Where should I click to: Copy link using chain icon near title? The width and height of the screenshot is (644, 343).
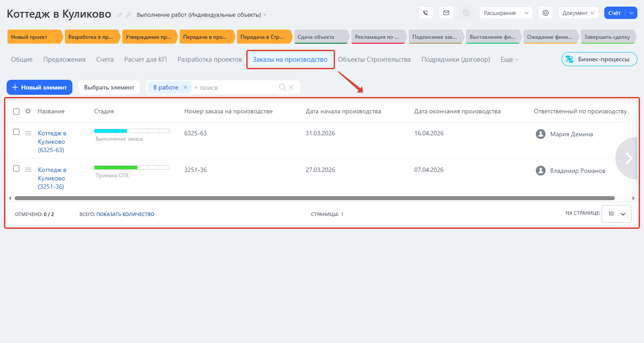[128, 15]
